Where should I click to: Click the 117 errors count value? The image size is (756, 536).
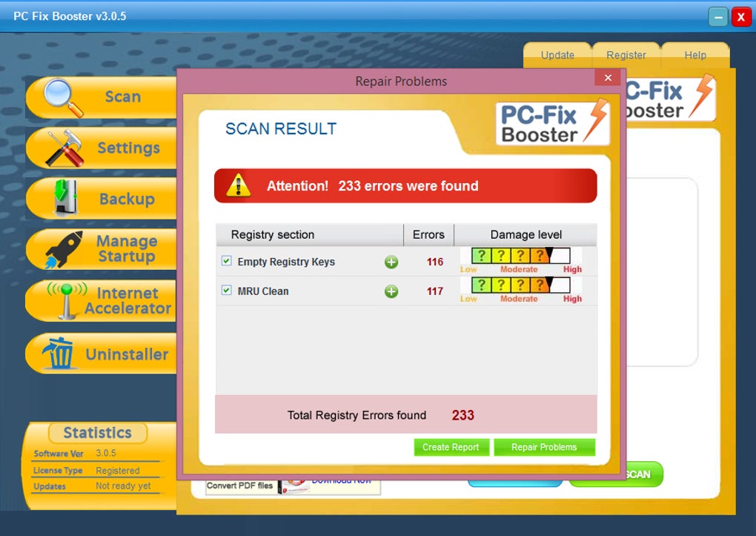click(x=435, y=291)
